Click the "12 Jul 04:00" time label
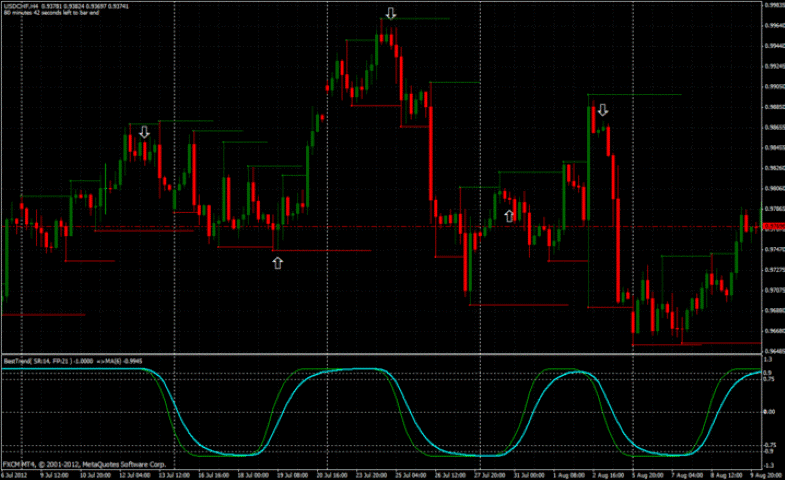Screen dimensions: 785x480 tap(135, 475)
